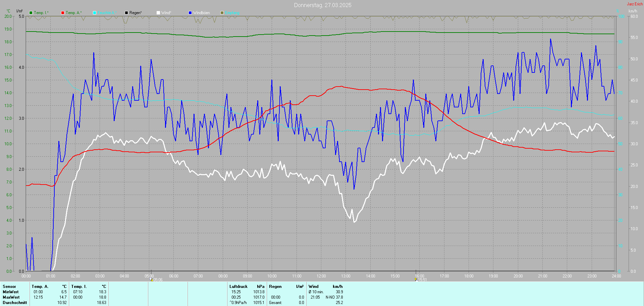Click the green Temp. I. legend swatch

pos(31,13)
